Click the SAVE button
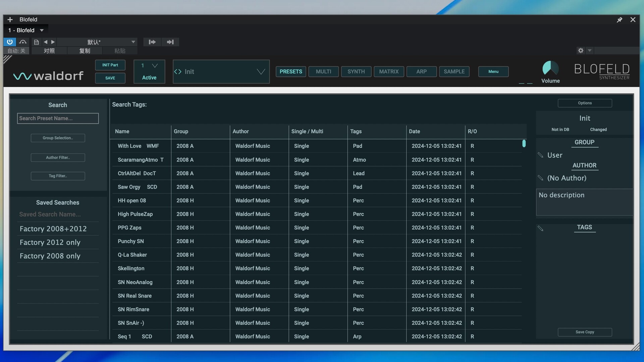 coord(110,78)
